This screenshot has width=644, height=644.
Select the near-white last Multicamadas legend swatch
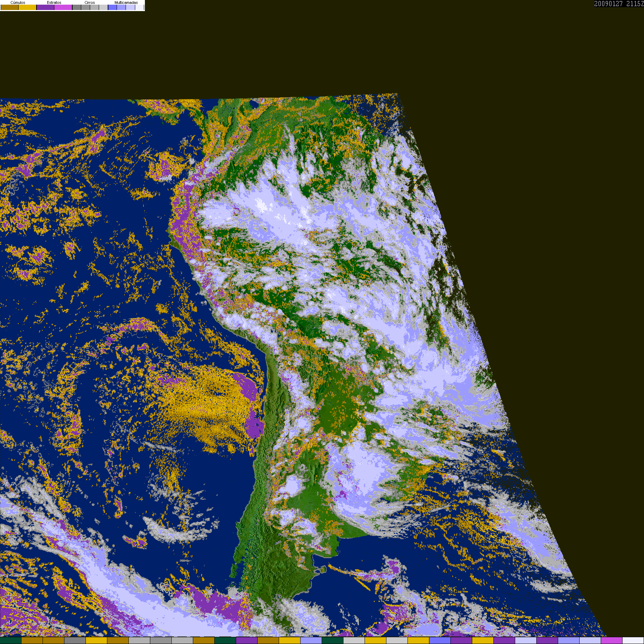tap(140, 7)
